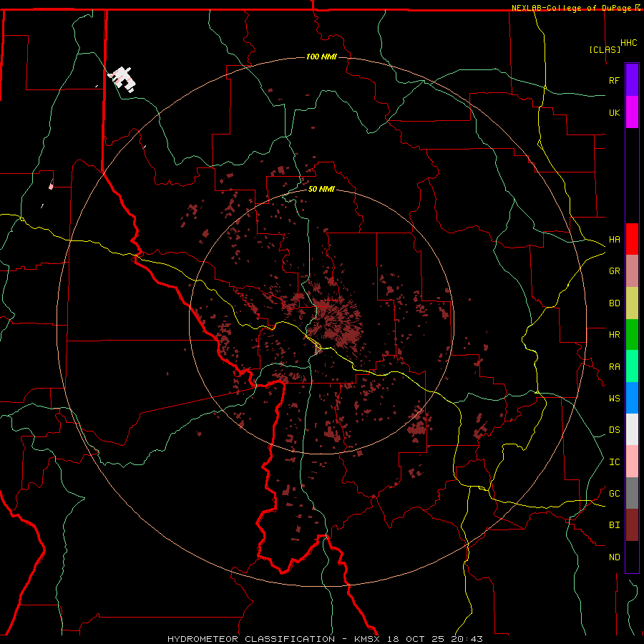
Task: Click the HHC product label
Action: point(628,43)
